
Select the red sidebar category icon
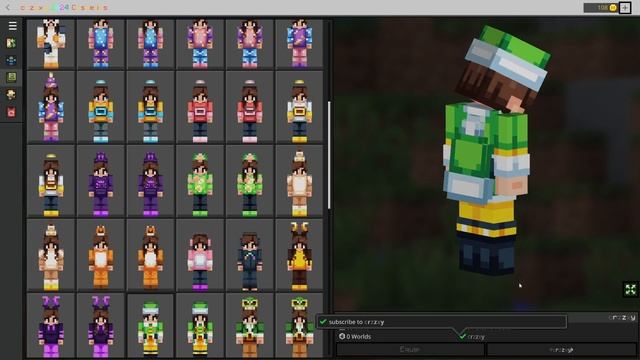click(11, 112)
